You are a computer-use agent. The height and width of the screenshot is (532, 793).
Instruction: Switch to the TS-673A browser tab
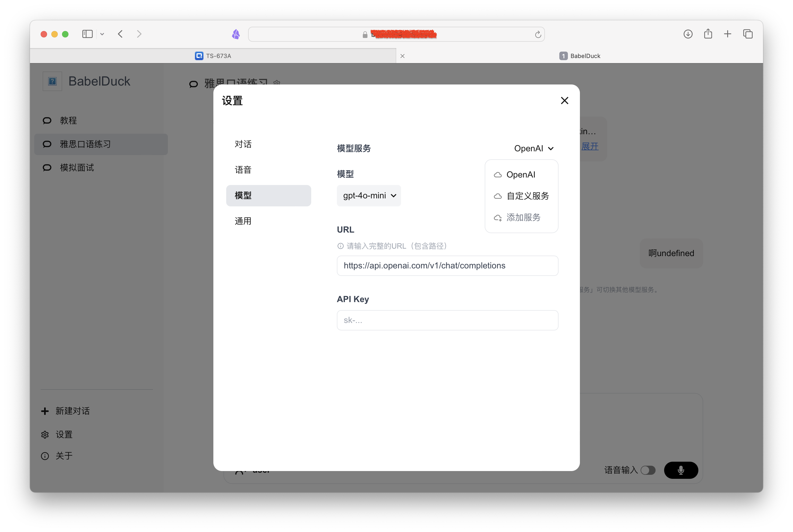(x=213, y=56)
